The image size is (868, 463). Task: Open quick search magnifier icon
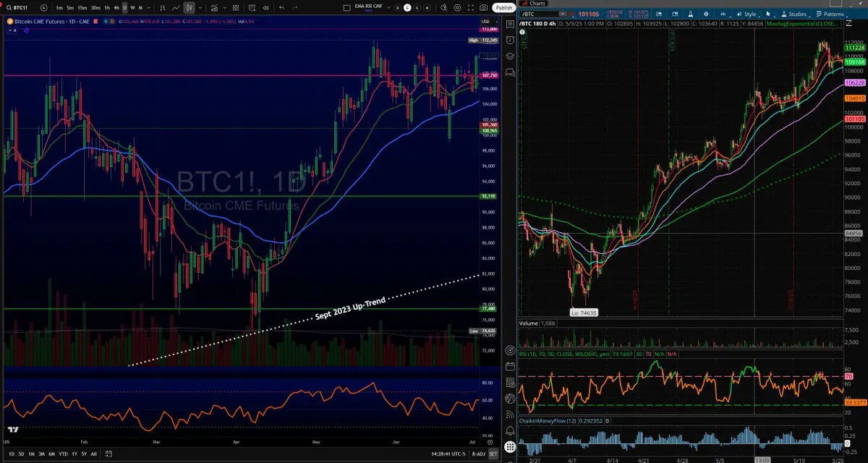(443, 7)
